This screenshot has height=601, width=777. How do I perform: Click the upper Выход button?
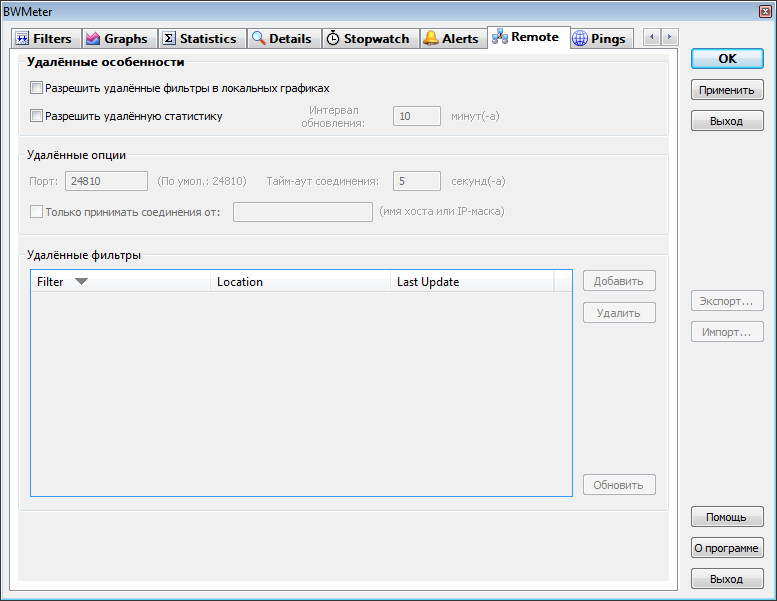pyautogui.click(x=727, y=121)
